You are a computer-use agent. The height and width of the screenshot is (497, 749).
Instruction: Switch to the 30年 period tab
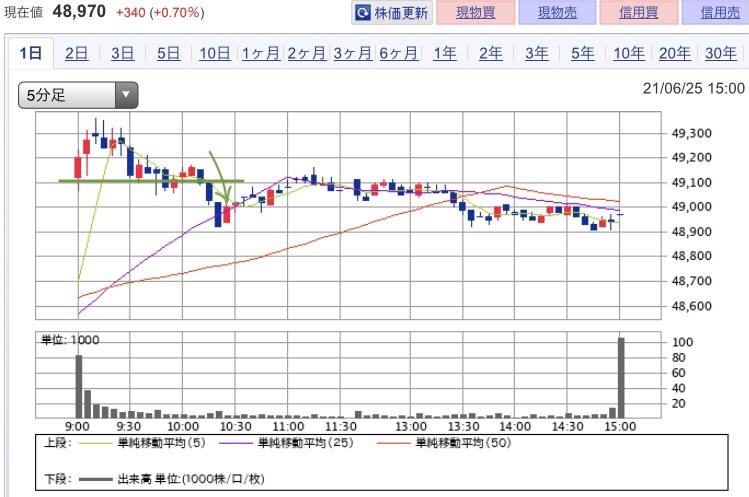[x=721, y=53]
